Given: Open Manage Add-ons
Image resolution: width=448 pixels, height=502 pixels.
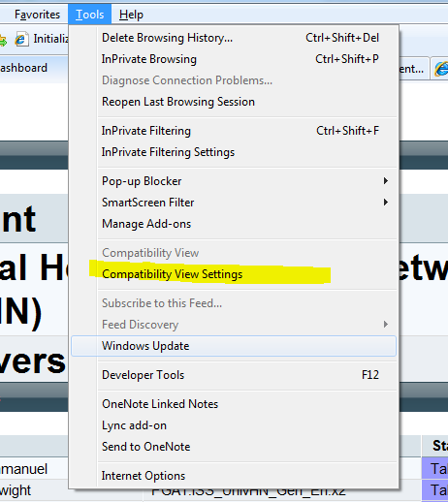Looking at the screenshot, I should pyautogui.click(x=234, y=224).
